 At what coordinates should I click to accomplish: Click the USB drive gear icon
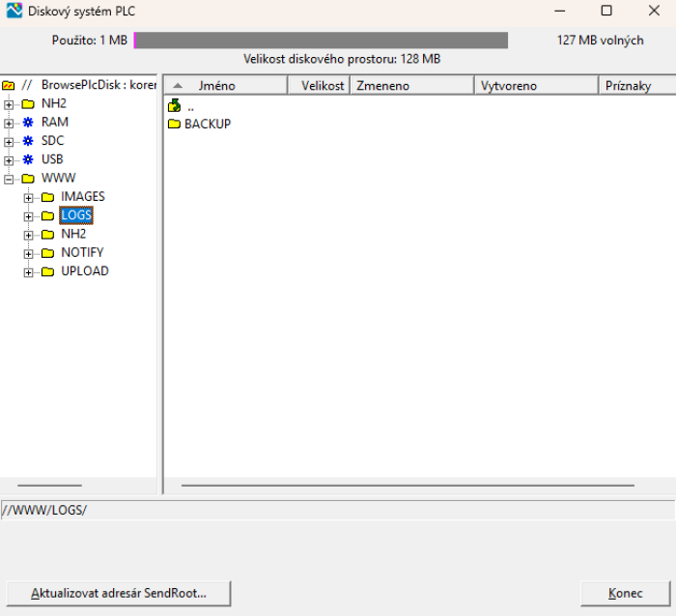(28, 159)
